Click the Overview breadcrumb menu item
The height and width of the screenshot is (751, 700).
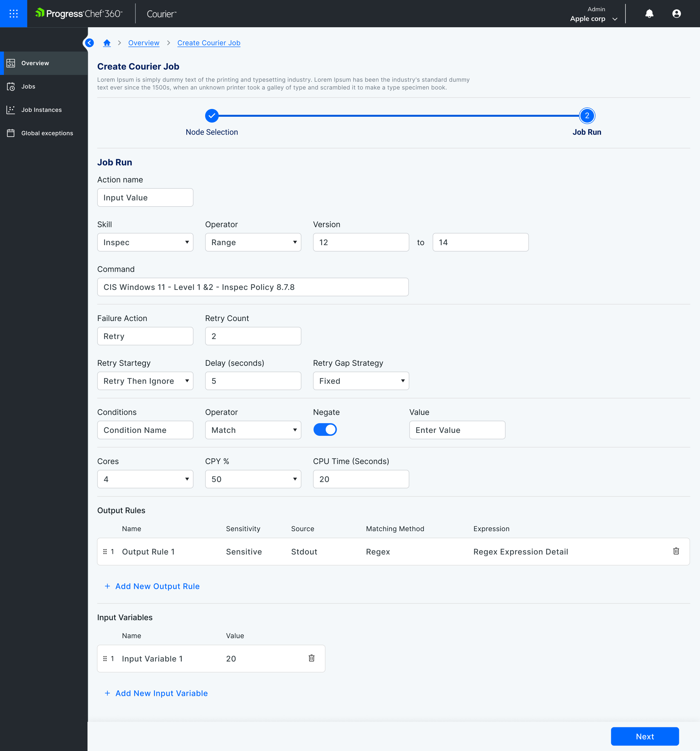pos(144,43)
